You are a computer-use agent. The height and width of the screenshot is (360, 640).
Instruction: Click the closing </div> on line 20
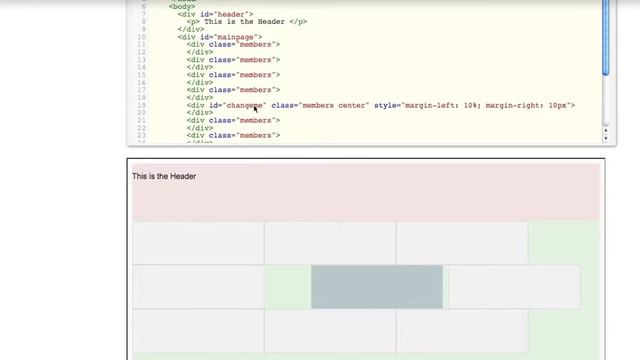pos(200,113)
